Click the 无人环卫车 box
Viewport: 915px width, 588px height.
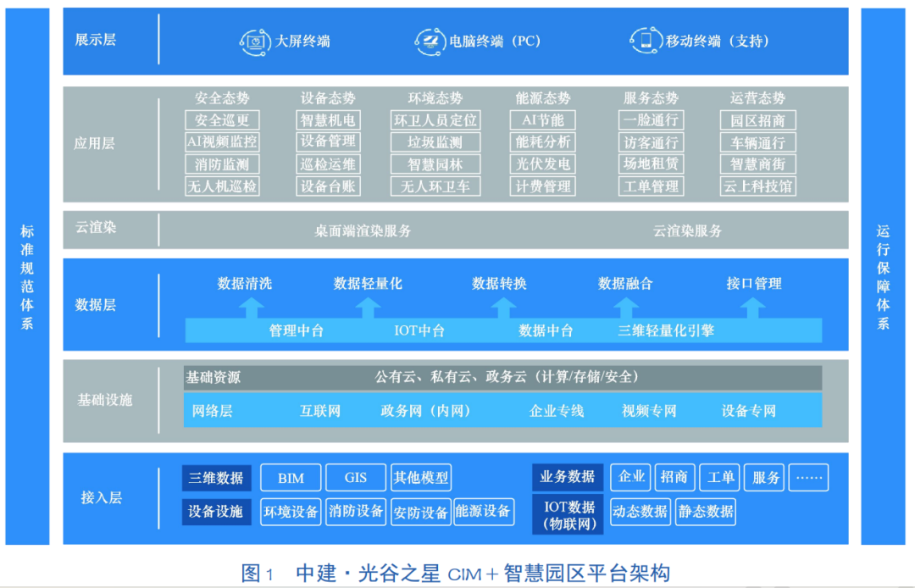(x=435, y=186)
